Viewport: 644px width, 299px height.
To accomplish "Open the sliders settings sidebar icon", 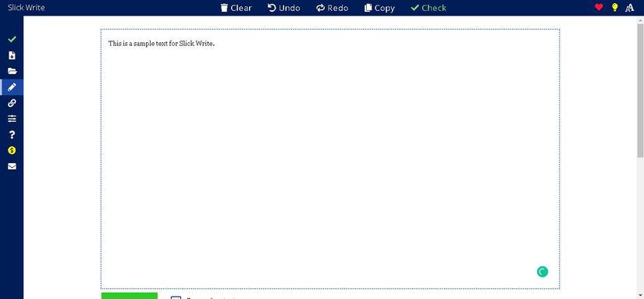I will tap(12, 119).
